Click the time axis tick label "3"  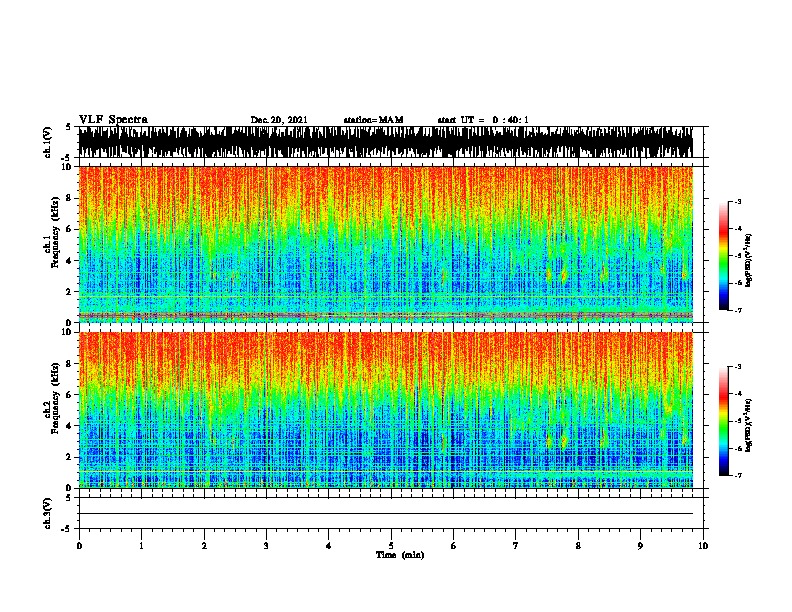pyautogui.click(x=266, y=546)
